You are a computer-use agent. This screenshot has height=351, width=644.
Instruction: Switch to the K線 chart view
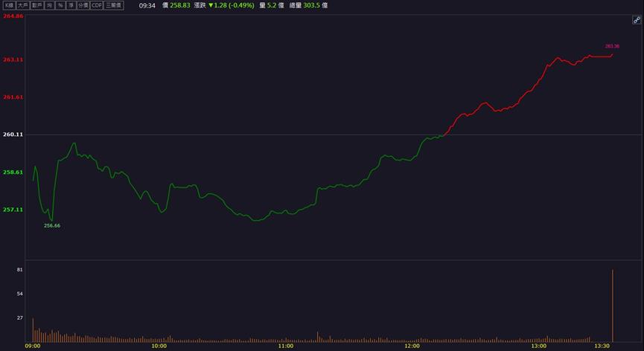(9, 5)
